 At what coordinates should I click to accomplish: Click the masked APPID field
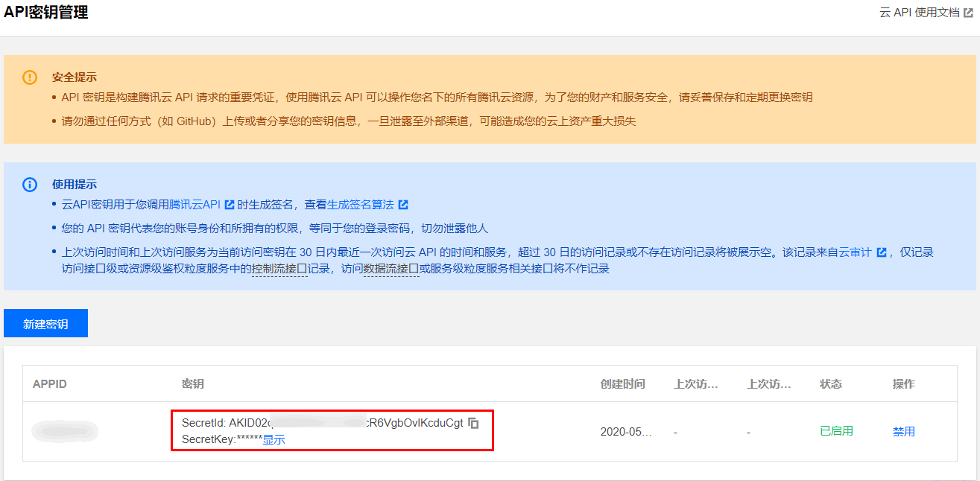point(64,432)
